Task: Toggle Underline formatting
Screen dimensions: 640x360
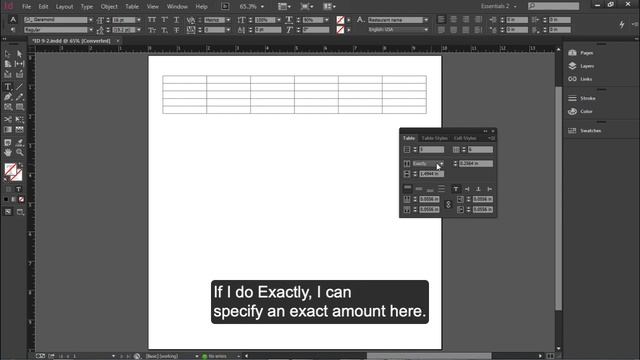Action: coord(176,20)
